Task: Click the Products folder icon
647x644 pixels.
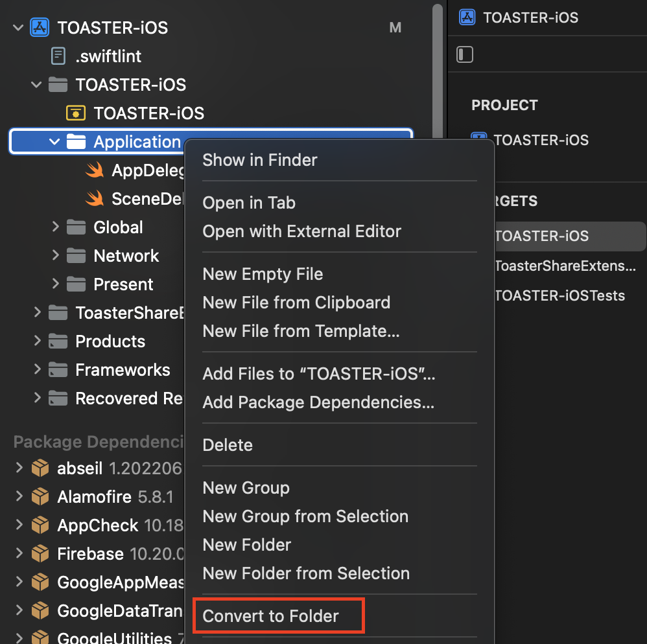Action: [58, 341]
